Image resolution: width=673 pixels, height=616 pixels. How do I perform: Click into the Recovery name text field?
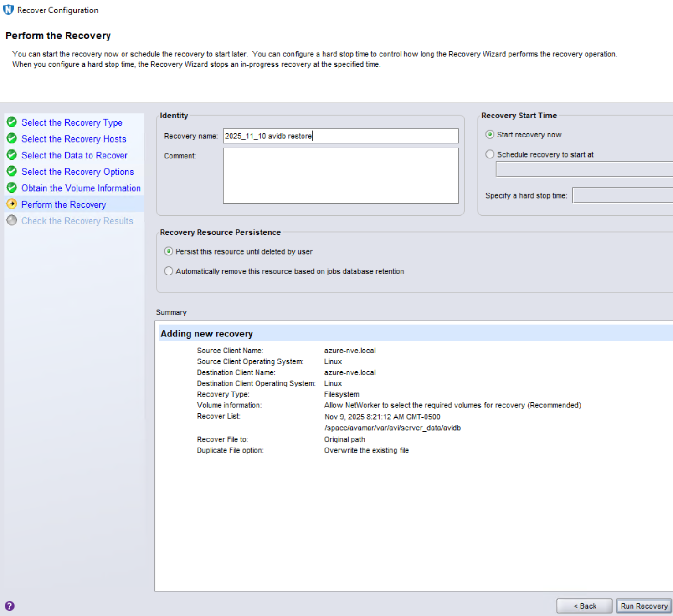point(340,136)
